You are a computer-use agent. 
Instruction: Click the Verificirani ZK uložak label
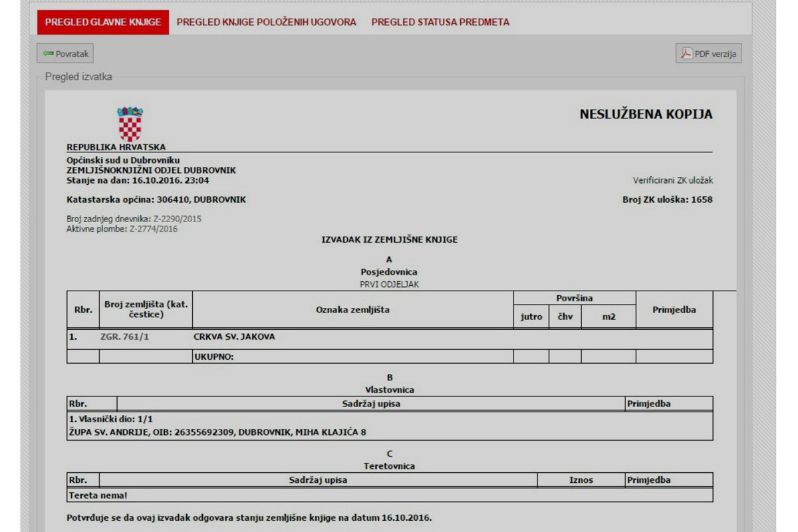click(x=673, y=180)
